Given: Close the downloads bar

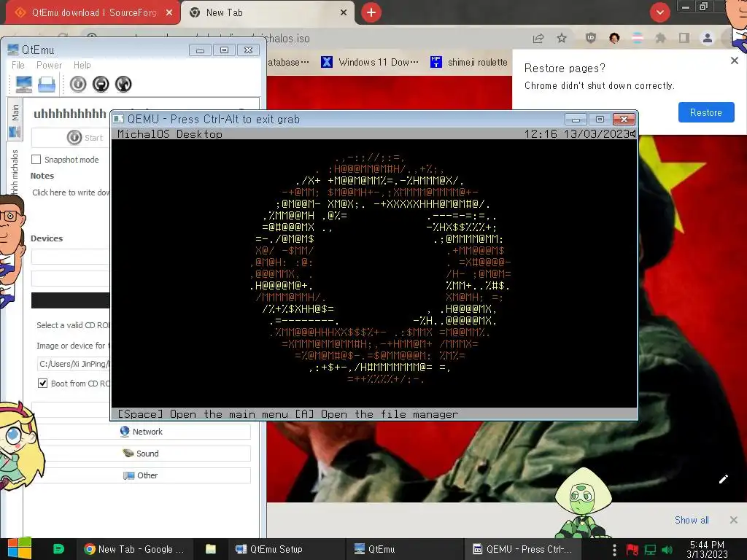Looking at the screenshot, I should tap(734, 520).
